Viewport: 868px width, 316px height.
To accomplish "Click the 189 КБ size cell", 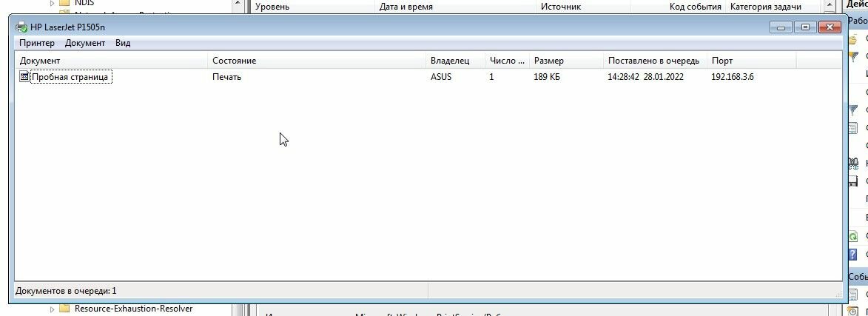I will point(546,77).
